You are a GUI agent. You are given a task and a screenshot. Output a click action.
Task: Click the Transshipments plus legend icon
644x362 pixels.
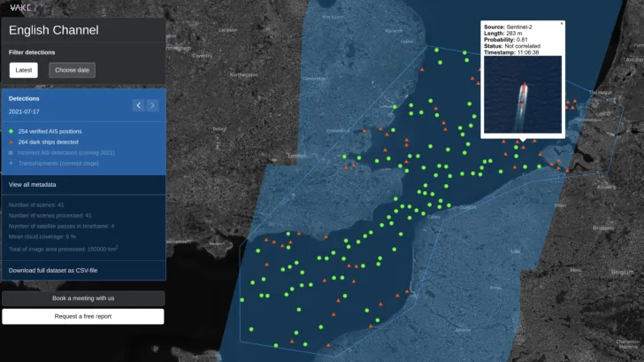click(11, 163)
